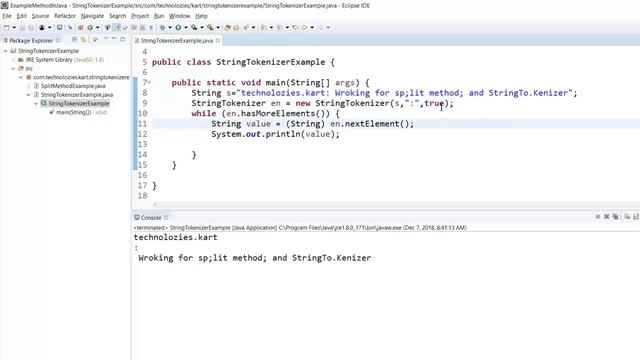Open the Window menu
Screen dimensions: 640x360
180,16
